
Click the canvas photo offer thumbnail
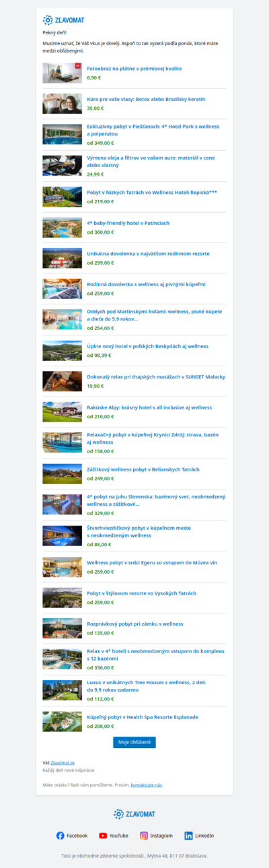coord(63,73)
